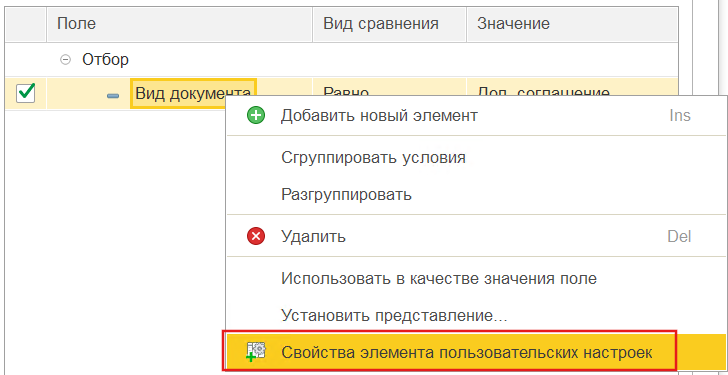Click the user settings properties gear icon
Image resolution: width=728 pixels, height=375 pixels.
255,352
